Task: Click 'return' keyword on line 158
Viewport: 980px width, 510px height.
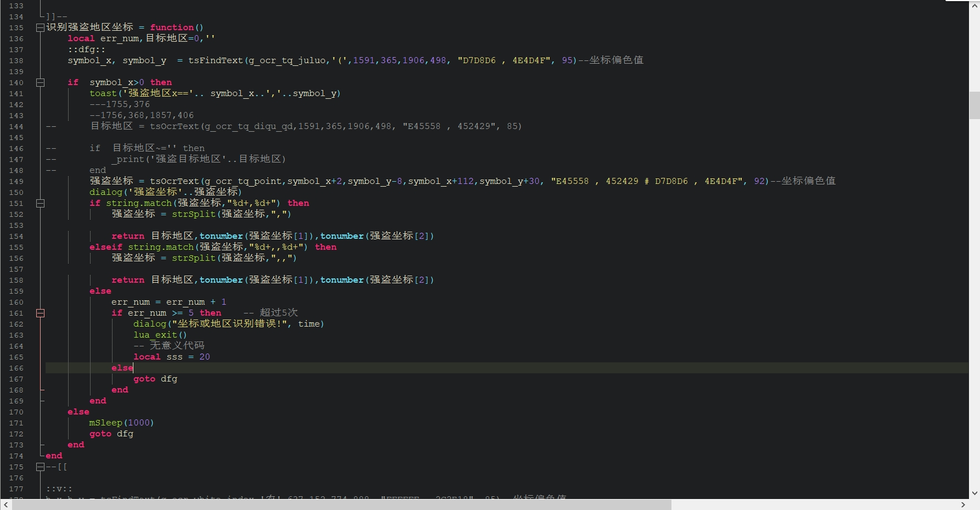Action: (x=128, y=280)
